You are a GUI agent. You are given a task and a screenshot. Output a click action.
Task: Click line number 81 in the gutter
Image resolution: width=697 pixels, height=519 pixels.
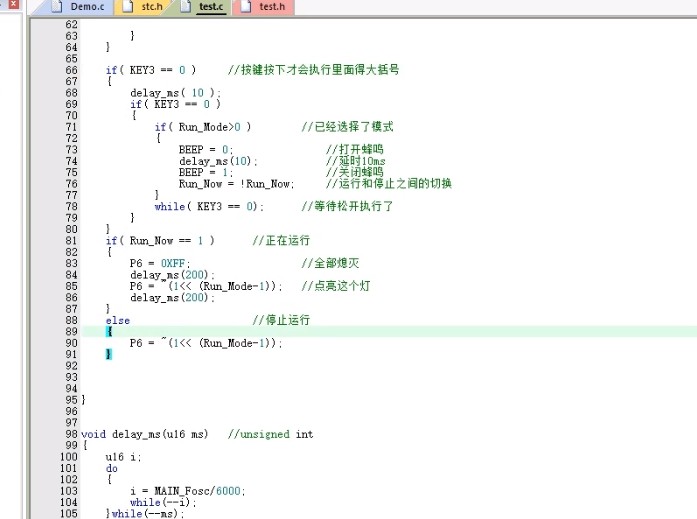tap(71, 241)
